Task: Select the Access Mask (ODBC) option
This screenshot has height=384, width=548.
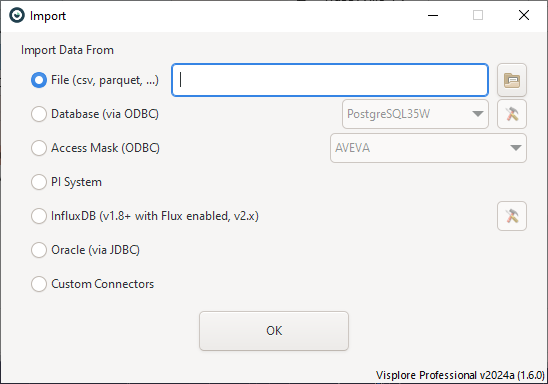Action: 39,148
